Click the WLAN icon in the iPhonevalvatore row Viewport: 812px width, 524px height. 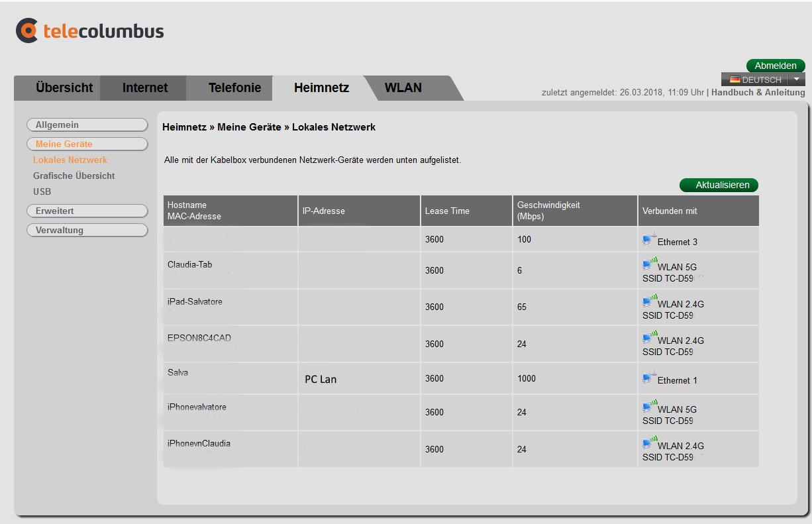pos(650,406)
